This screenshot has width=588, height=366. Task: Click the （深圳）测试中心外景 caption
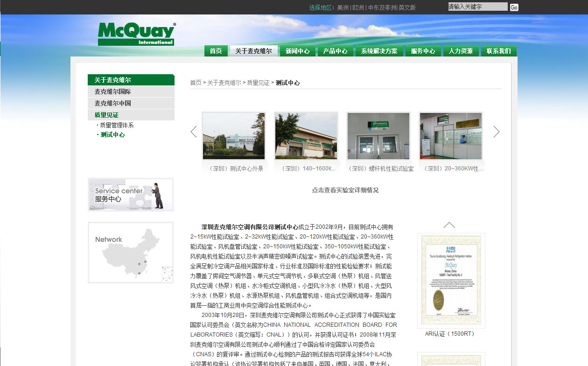point(235,169)
